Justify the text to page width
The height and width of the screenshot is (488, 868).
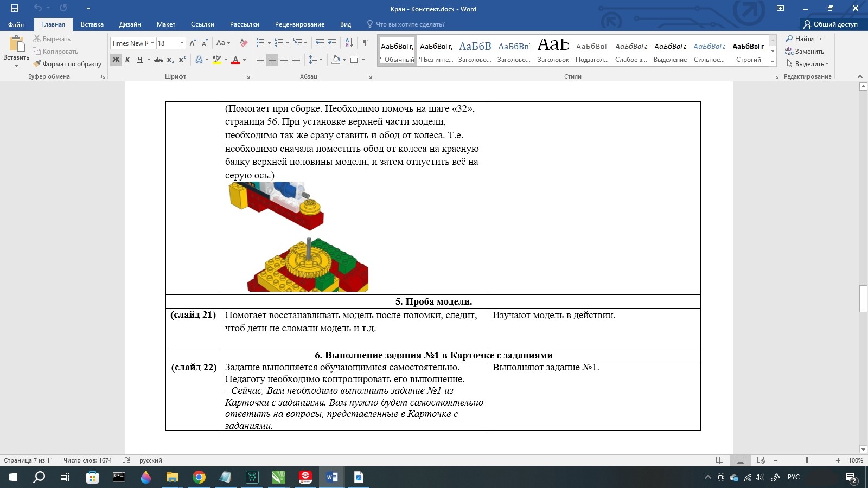tap(296, 60)
